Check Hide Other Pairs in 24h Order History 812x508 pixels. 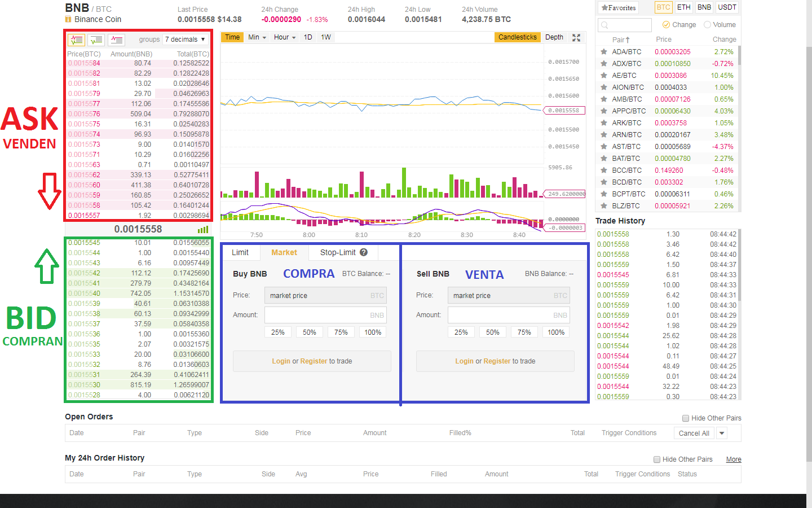pos(657,459)
